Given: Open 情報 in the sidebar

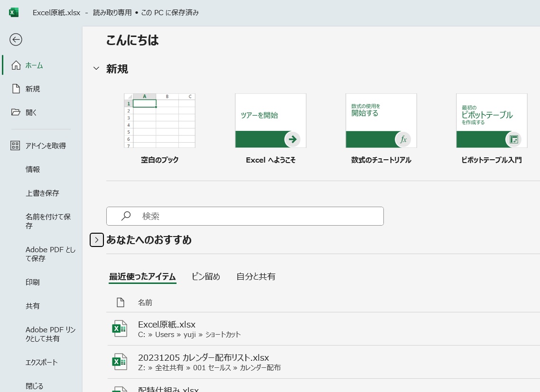Looking at the screenshot, I should point(33,169).
